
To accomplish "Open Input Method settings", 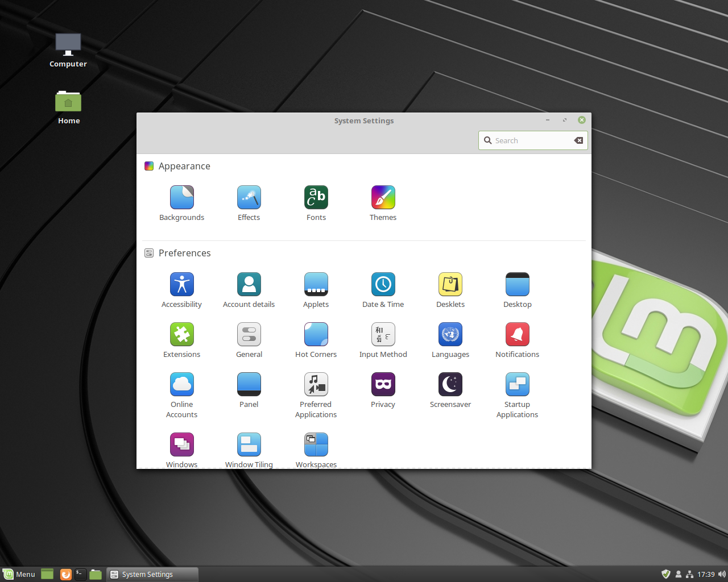I will coord(383,340).
